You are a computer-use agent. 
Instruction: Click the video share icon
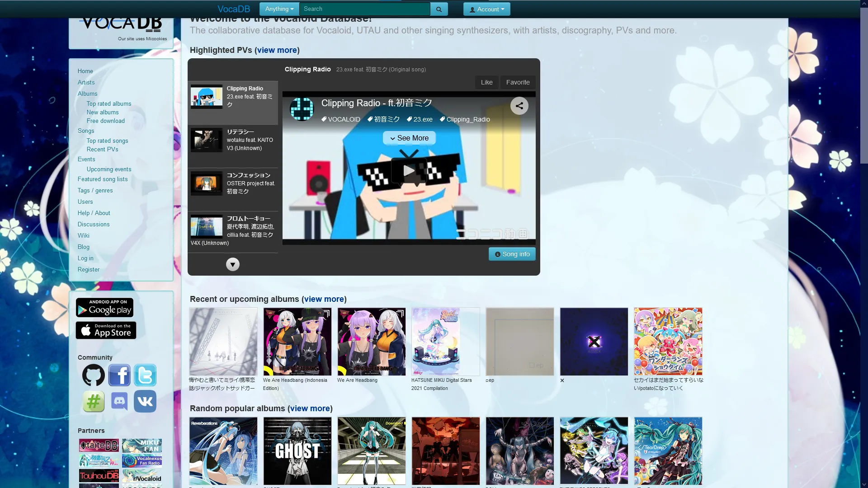click(519, 106)
